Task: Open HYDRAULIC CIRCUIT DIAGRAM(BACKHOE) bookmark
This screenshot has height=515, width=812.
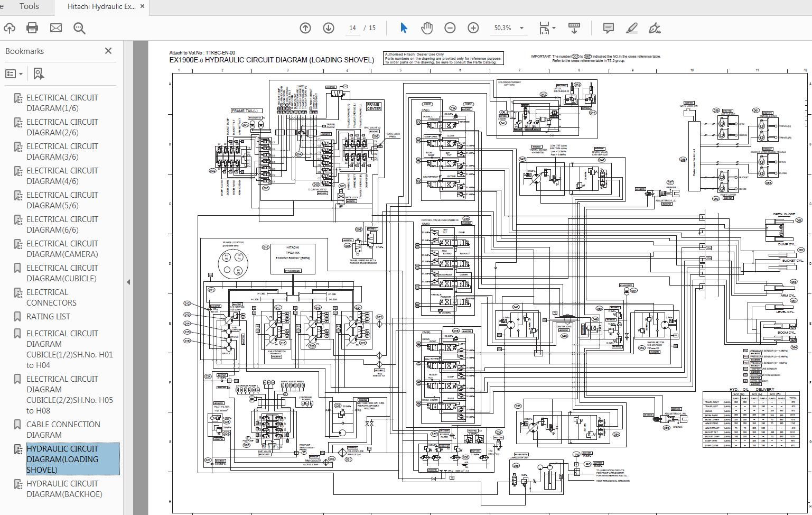Action: 63,489
